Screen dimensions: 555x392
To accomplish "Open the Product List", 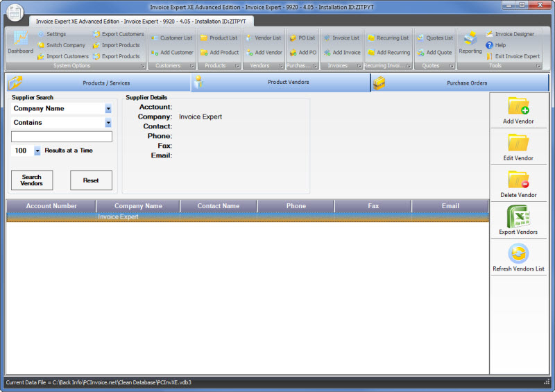I will [219, 38].
